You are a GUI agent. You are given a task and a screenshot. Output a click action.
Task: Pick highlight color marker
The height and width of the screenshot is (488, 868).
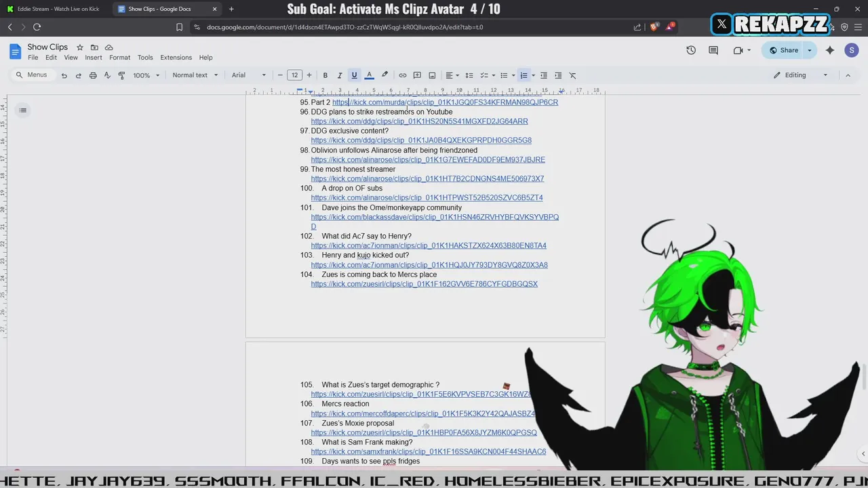(x=384, y=75)
